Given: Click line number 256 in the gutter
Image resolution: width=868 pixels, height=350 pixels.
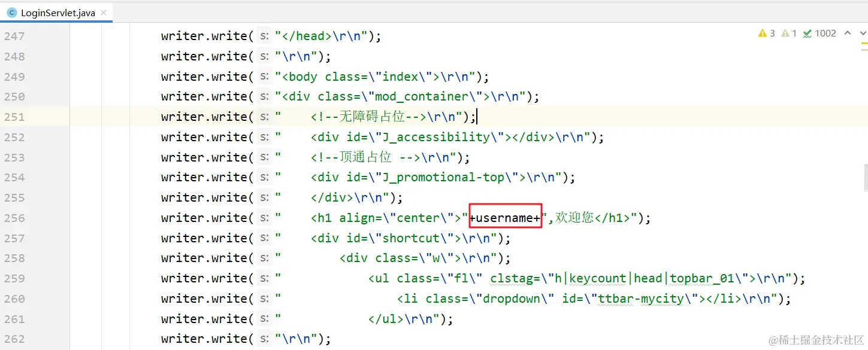Looking at the screenshot, I should click(x=14, y=218).
